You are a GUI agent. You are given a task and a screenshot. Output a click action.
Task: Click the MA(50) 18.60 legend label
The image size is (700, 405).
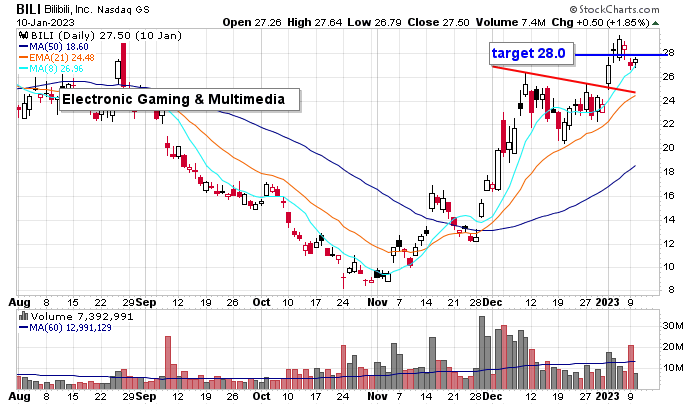[x=59, y=47]
